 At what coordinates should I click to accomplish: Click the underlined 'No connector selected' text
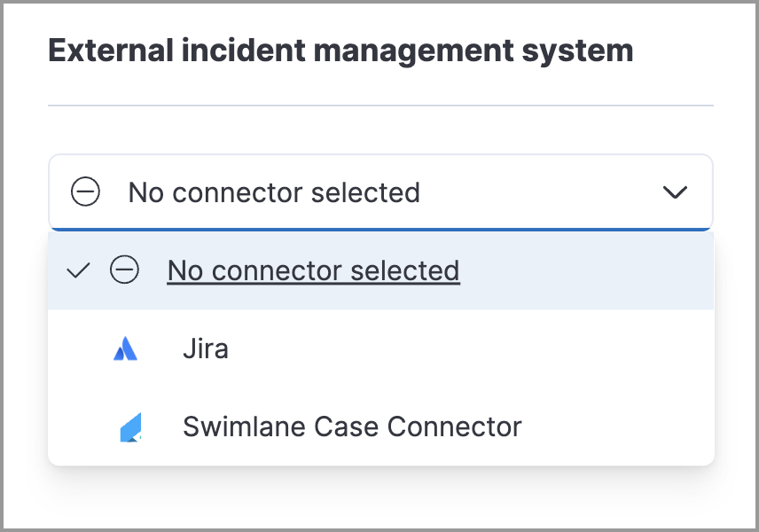pos(313,270)
